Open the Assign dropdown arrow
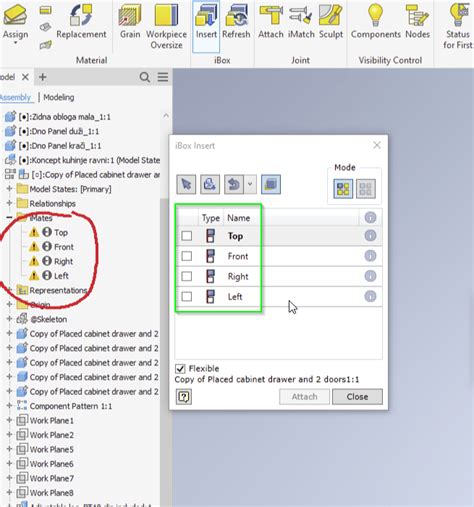Image resolution: width=474 pixels, height=507 pixels. pyautogui.click(x=15, y=43)
